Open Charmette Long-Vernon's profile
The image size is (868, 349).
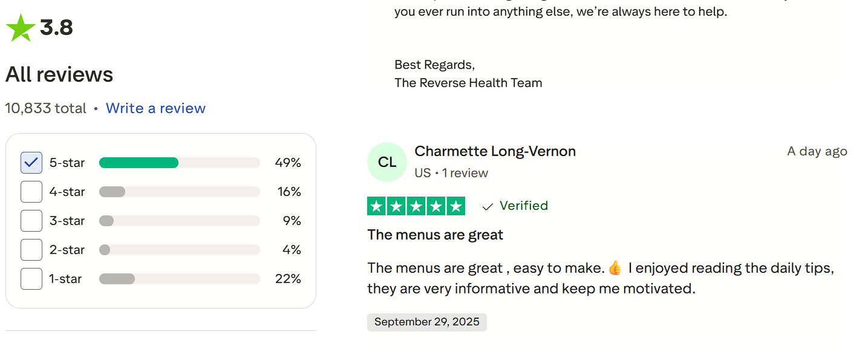[495, 151]
